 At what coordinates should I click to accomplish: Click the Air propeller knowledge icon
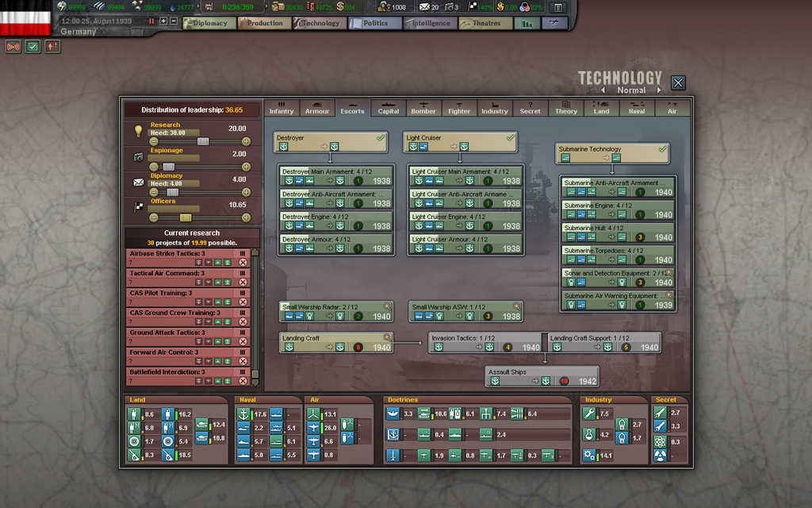point(314,414)
